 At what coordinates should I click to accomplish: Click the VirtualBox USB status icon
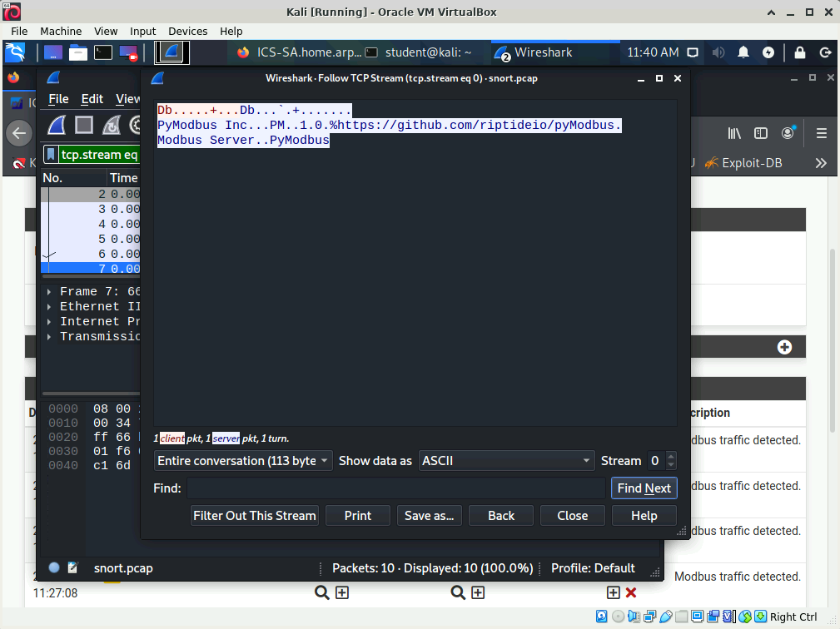click(x=666, y=617)
